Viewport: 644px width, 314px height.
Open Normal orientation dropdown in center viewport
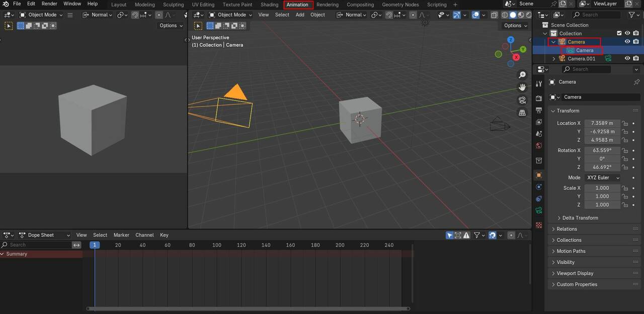[x=352, y=15]
